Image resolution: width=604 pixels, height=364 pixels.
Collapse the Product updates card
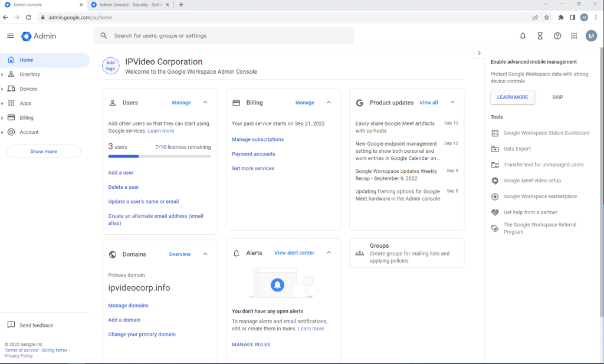tap(452, 103)
